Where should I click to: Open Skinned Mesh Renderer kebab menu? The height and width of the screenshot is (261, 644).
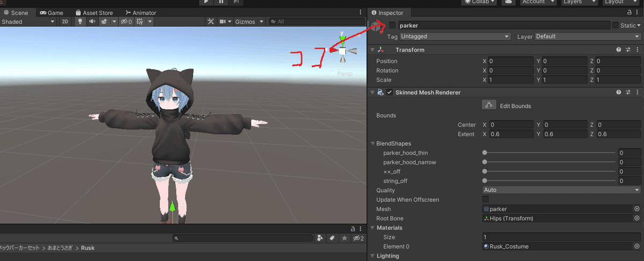click(x=638, y=93)
